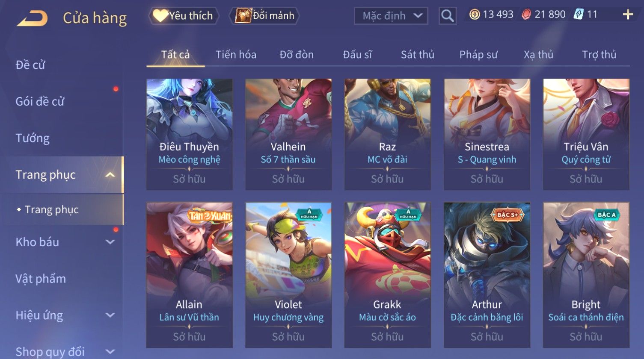
Task: Tap the red gem currency icon
Action: [x=526, y=15]
